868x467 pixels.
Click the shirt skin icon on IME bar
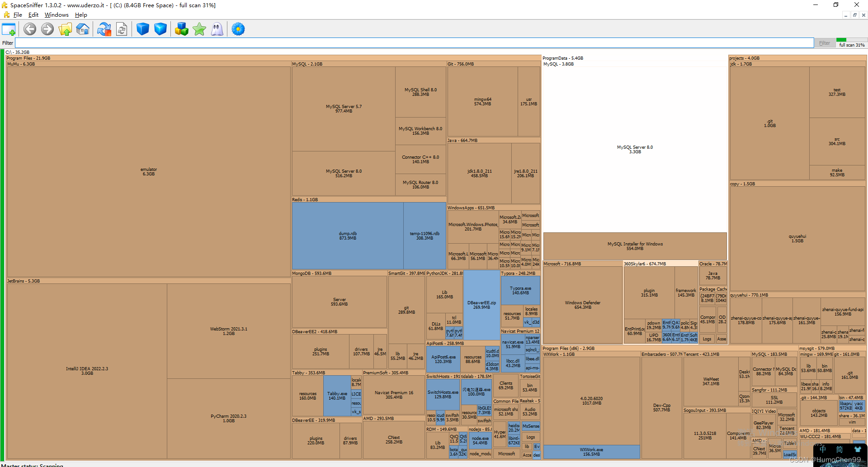point(858,449)
